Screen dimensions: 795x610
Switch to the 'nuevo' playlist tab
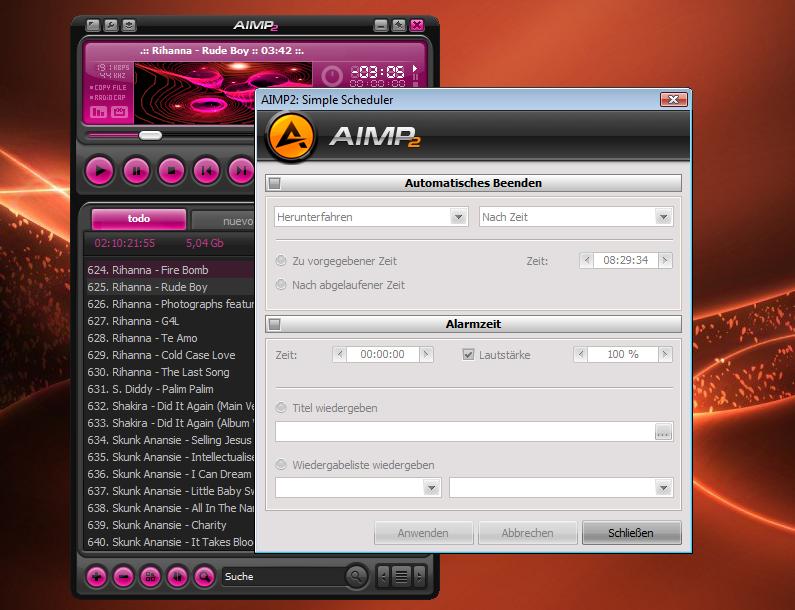223,221
